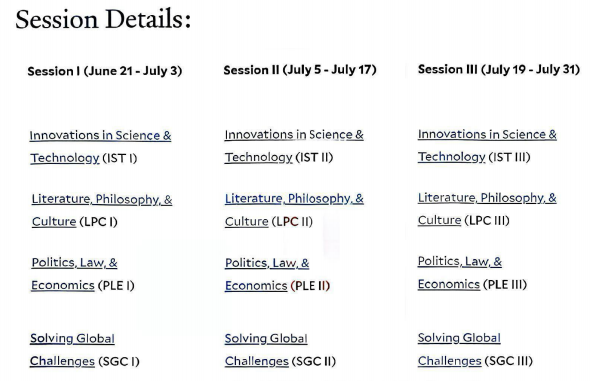
Task: Click the word Culture in the LPC I entry
Action: click(54, 222)
